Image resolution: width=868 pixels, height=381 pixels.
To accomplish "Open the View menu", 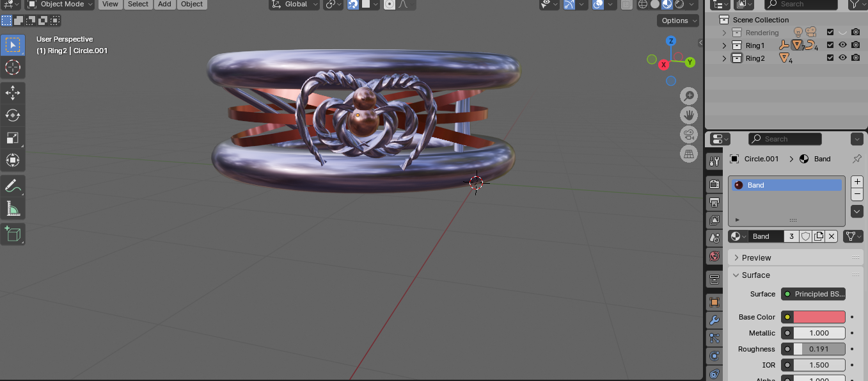I will point(110,4).
